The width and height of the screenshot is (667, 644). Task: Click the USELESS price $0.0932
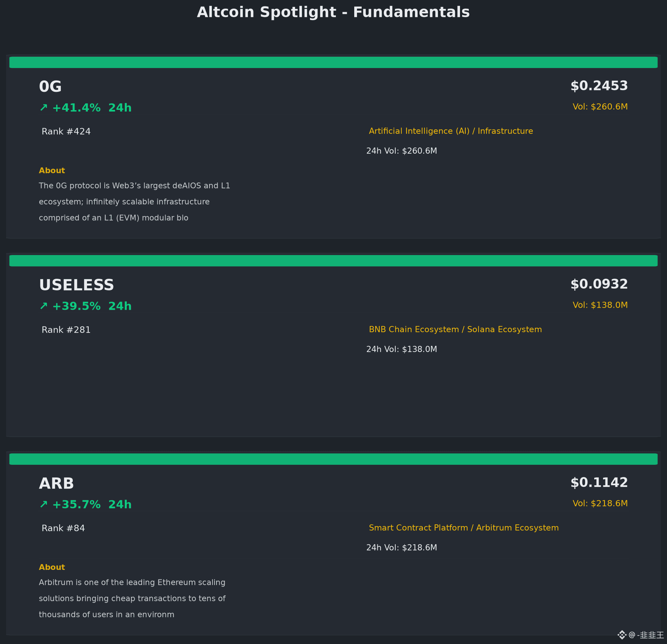click(x=599, y=284)
